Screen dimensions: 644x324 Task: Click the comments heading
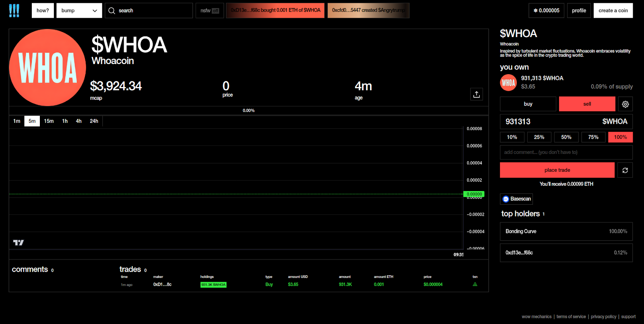pos(30,269)
